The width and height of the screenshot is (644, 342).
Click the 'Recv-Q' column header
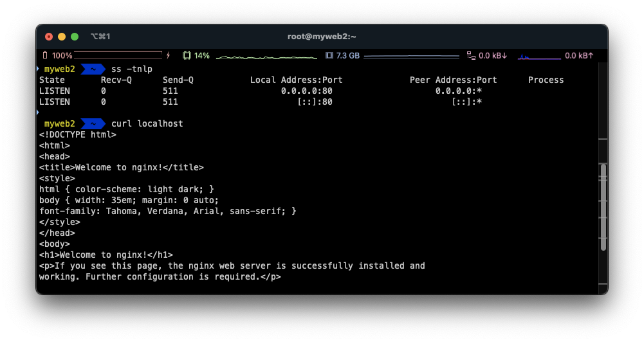tap(116, 80)
